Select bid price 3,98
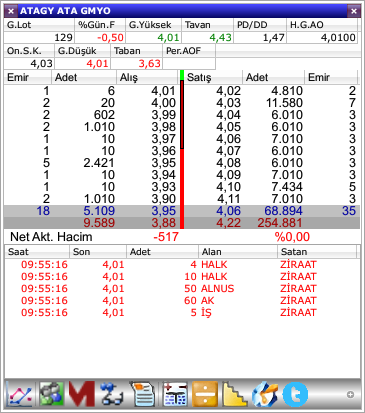The image size is (365, 413). click(163, 127)
